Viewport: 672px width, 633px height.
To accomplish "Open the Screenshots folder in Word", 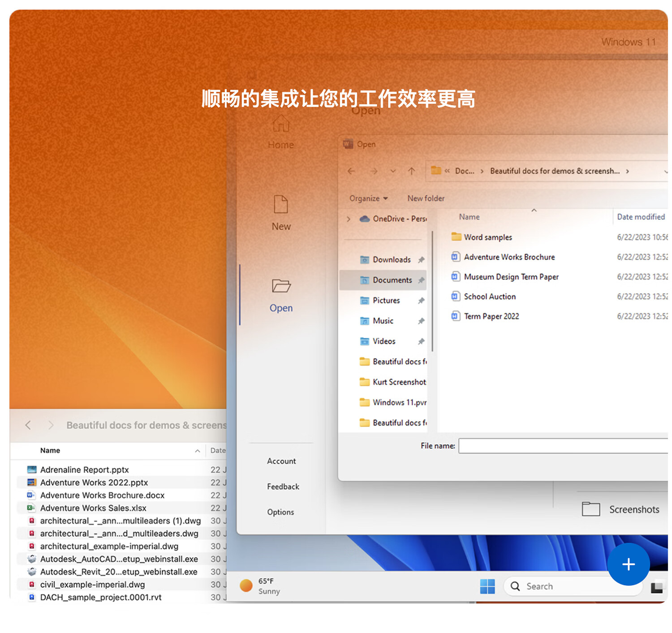I will click(620, 510).
